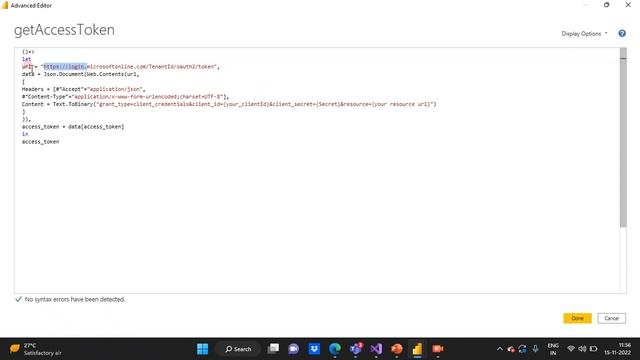Open the Windows Start menu

[202, 349]
